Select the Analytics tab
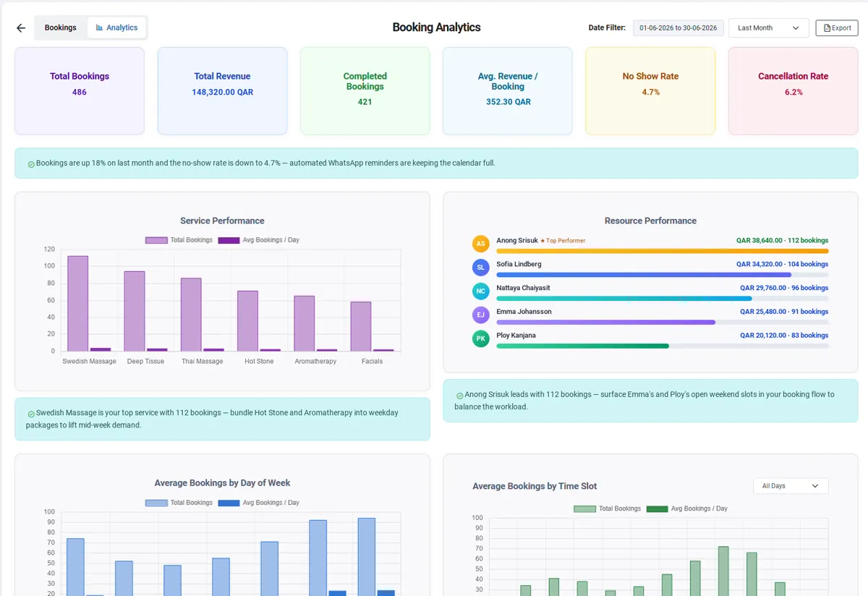 click(116, 27)
